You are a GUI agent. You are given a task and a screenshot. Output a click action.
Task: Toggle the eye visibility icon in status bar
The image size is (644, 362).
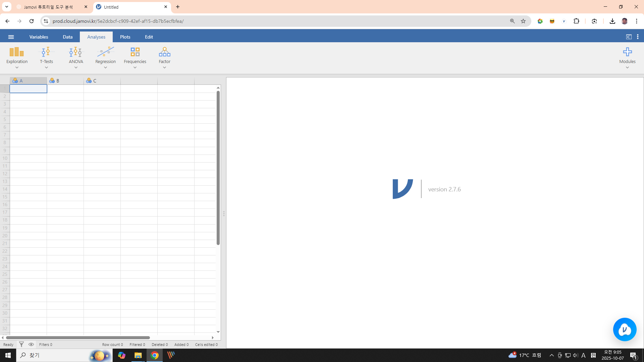tap(31, 344)
